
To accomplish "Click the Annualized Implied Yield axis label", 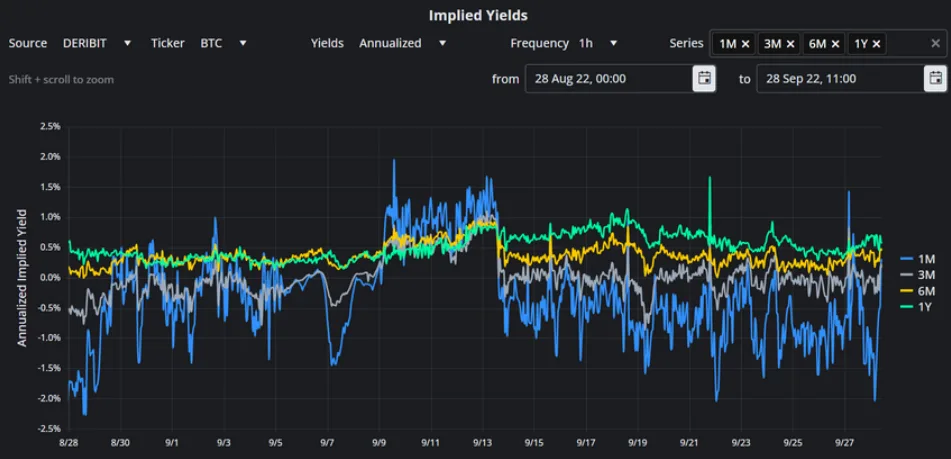I will 22,278.
